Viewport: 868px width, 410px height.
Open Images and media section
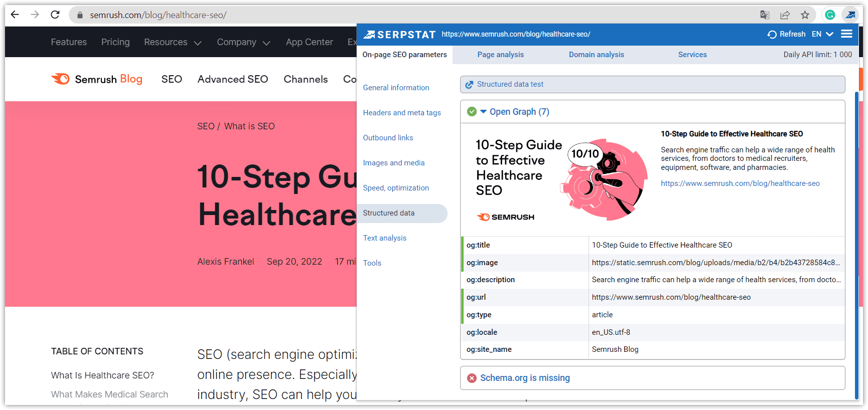(393, 163)
